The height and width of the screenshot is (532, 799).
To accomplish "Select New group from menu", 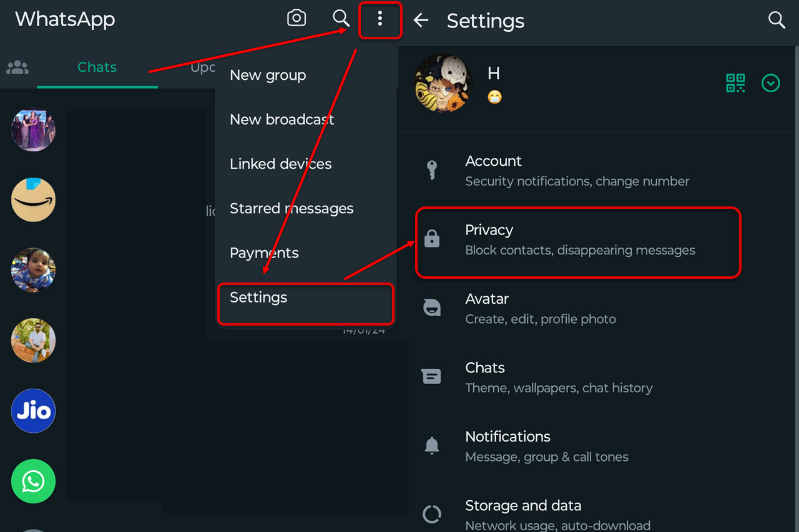I will point(268,75).
